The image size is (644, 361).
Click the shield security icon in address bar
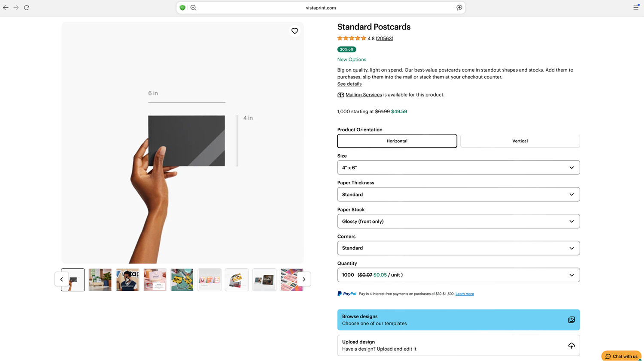point(182,8)
